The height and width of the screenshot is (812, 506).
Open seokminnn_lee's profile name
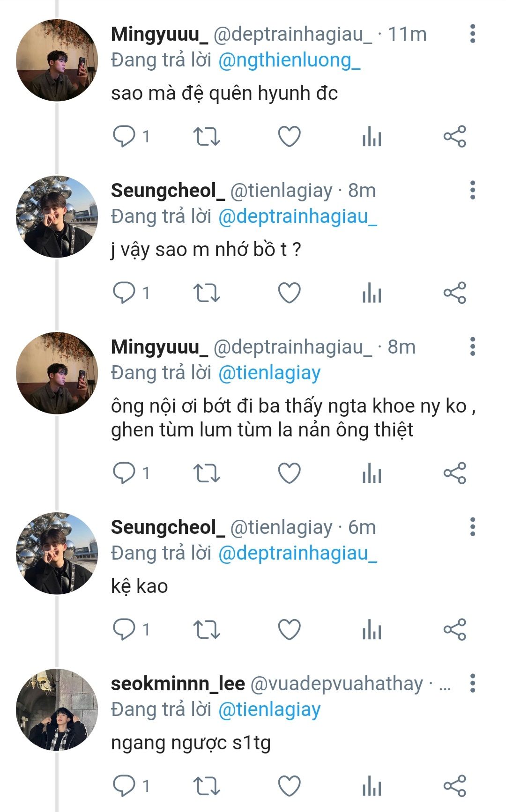pyautogui.click(x=178, y=684)
